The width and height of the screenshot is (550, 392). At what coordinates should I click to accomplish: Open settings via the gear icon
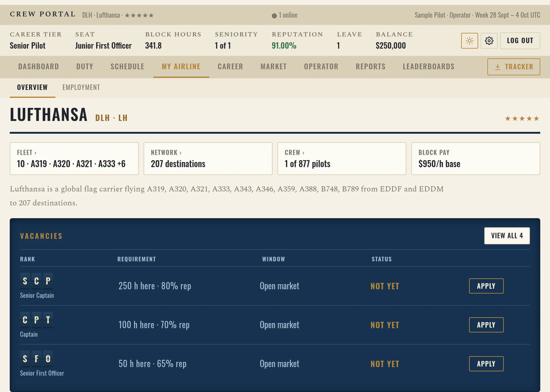(489, 41)
